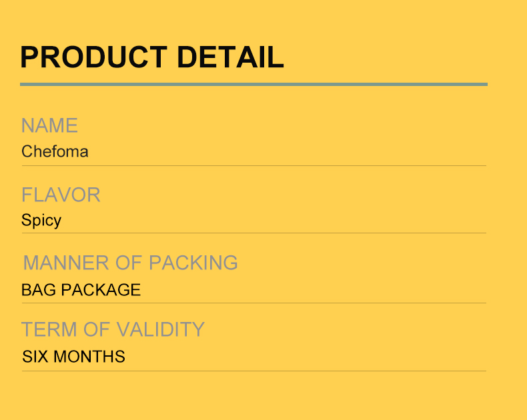Select the FLAVOR field label
Image resolution: width=527 pixels, height=420 pixels.
(x=61, y=195)
